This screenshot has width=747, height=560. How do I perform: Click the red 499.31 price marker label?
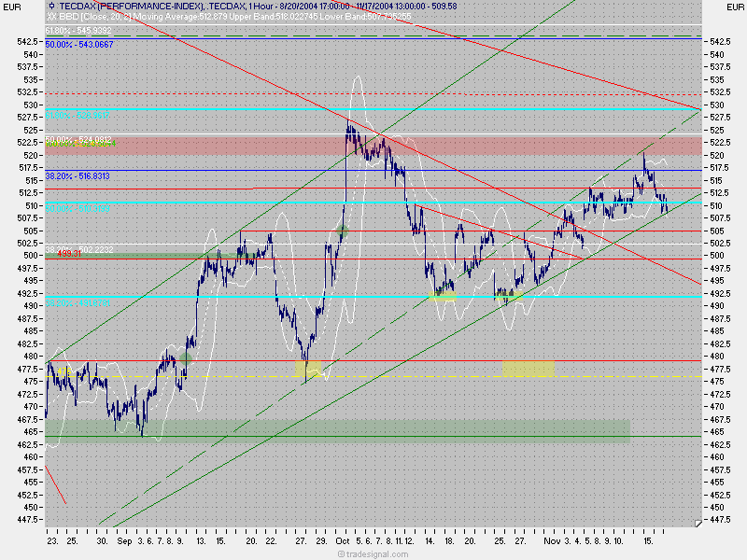tap(67, 254)
